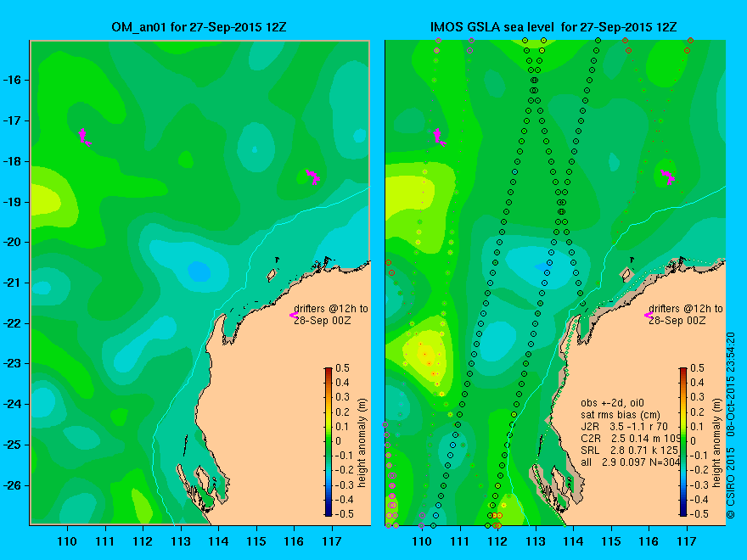Select the -23 latitude axis label
Screen dimensions: 747x560
click(14, 364)
